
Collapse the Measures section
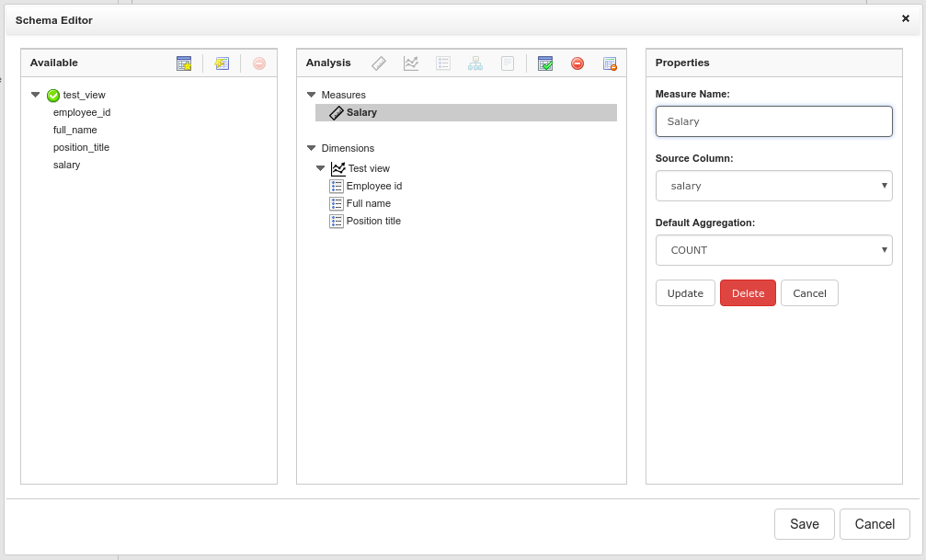point(312,95)
